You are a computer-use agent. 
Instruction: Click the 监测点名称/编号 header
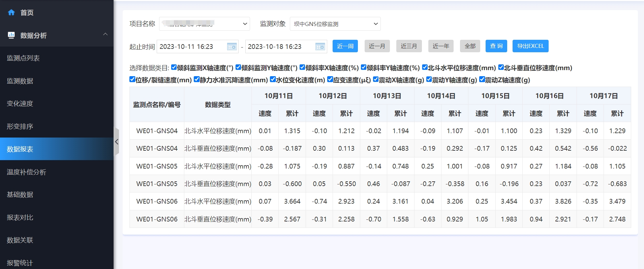pos(157,104)
